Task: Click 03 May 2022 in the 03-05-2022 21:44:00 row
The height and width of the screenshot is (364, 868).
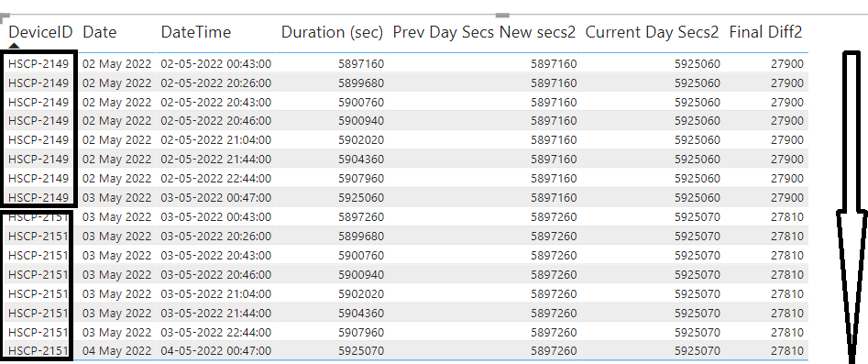Action: (116, 313)
